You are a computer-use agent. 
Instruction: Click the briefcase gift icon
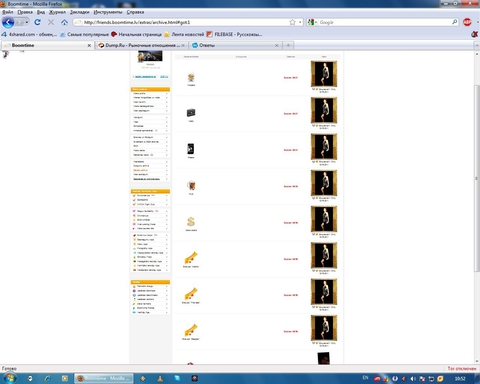coord(191,113)
